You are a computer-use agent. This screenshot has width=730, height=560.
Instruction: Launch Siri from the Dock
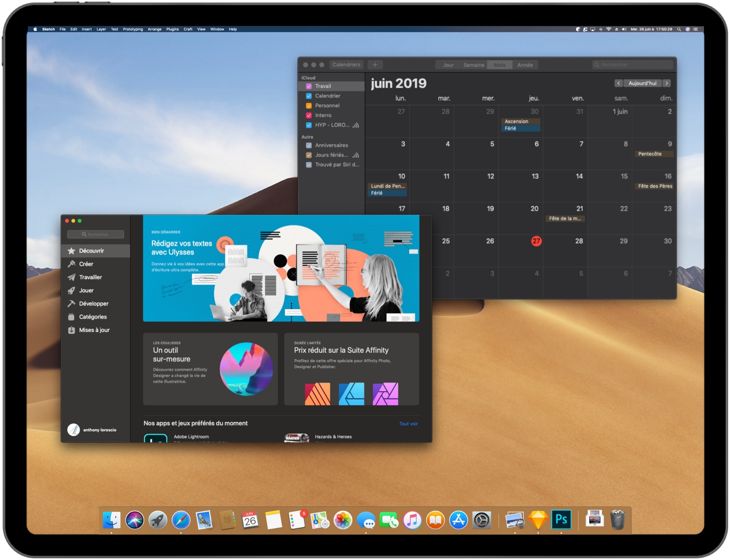click(135, 520)
